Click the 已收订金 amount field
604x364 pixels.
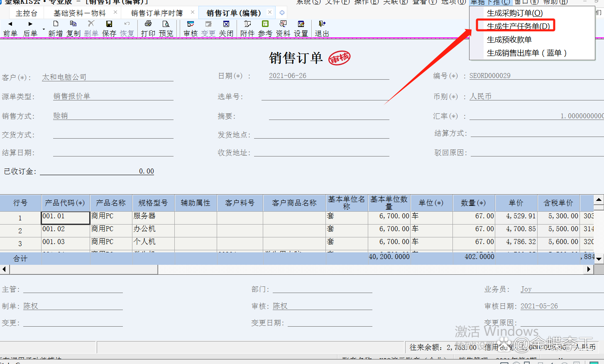point(97,171)
